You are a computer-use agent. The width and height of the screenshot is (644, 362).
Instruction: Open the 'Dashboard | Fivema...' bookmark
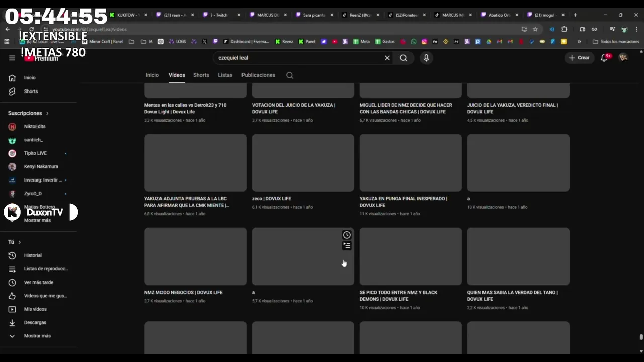246,42
